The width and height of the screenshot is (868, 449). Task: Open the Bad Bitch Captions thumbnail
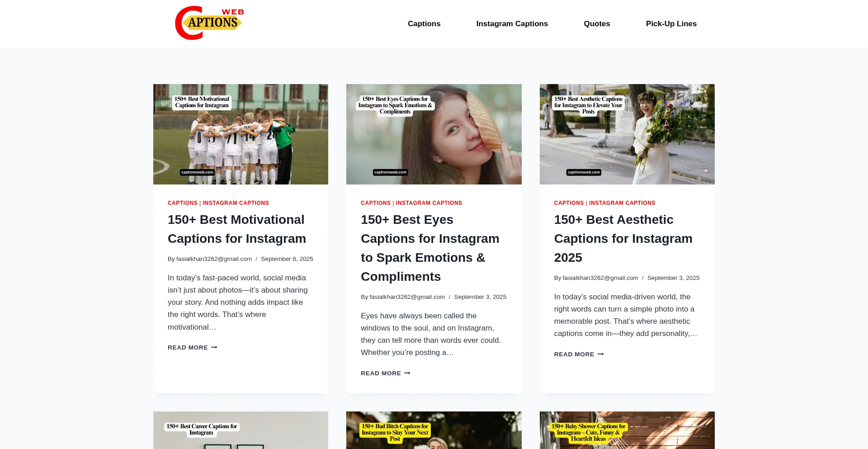[434, 430]
